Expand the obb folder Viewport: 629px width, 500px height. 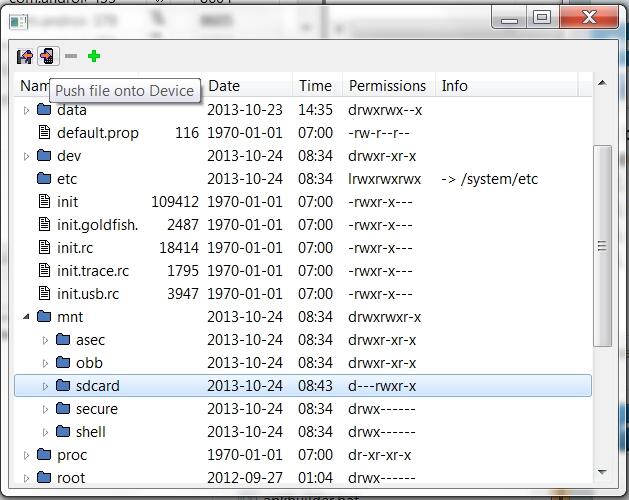pyautogui.click(x=45, y=363)
